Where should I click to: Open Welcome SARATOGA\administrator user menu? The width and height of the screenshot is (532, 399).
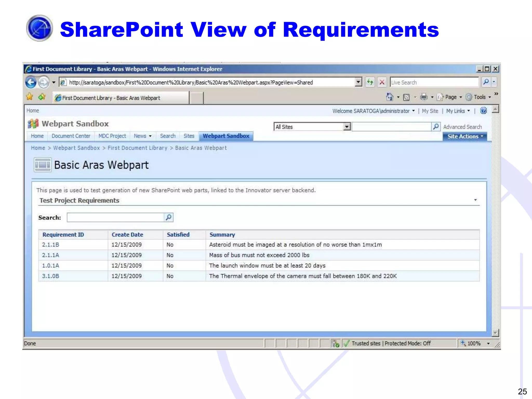pos(374,111)
